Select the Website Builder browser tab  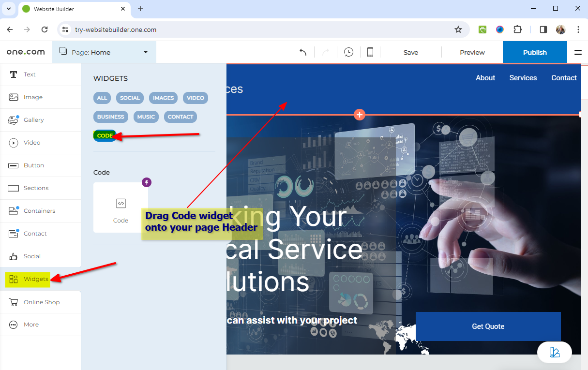click(74, 9)
